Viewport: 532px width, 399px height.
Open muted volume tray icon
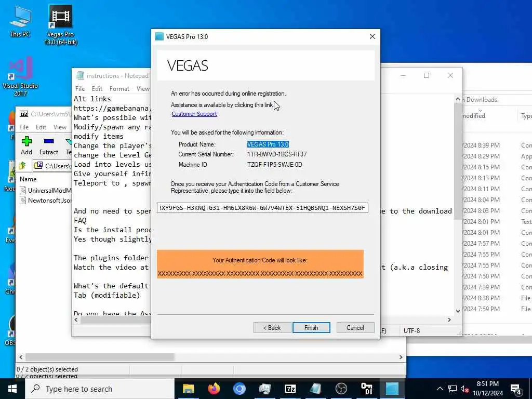(x=464, y=389)
